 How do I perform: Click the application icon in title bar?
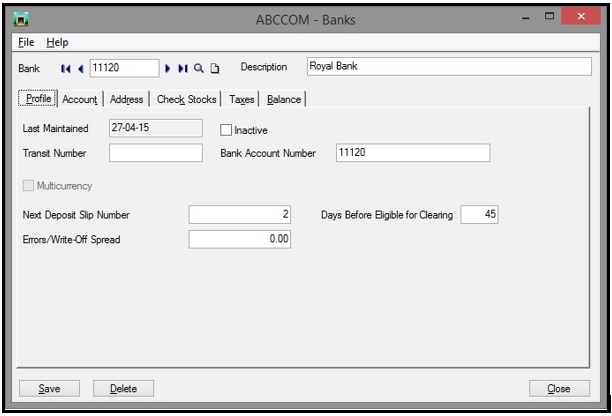pos(21,19)
